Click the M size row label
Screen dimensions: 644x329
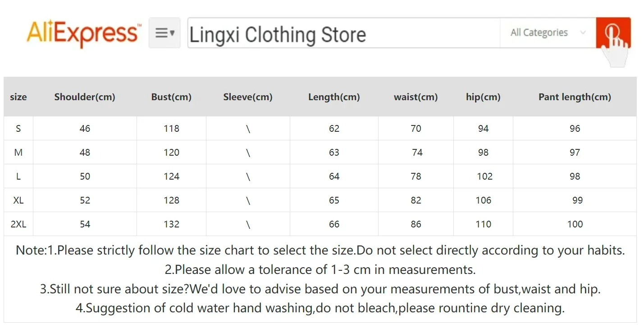pos(18,153)
